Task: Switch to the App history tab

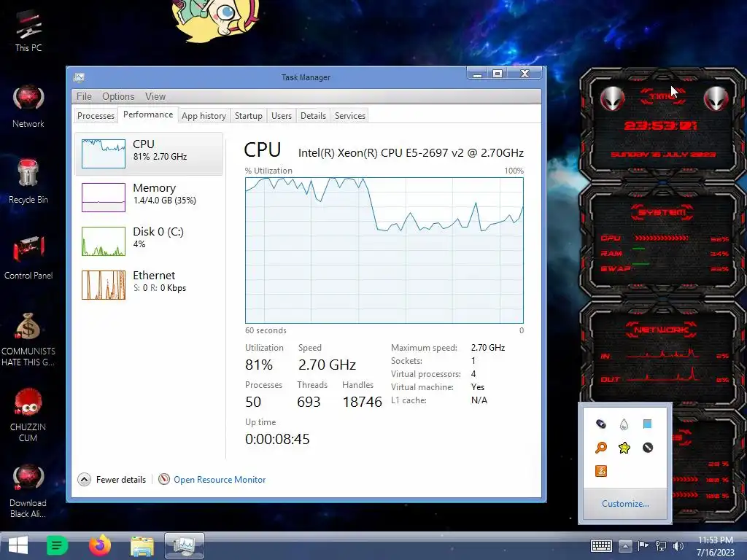Action: coord(204,116)
